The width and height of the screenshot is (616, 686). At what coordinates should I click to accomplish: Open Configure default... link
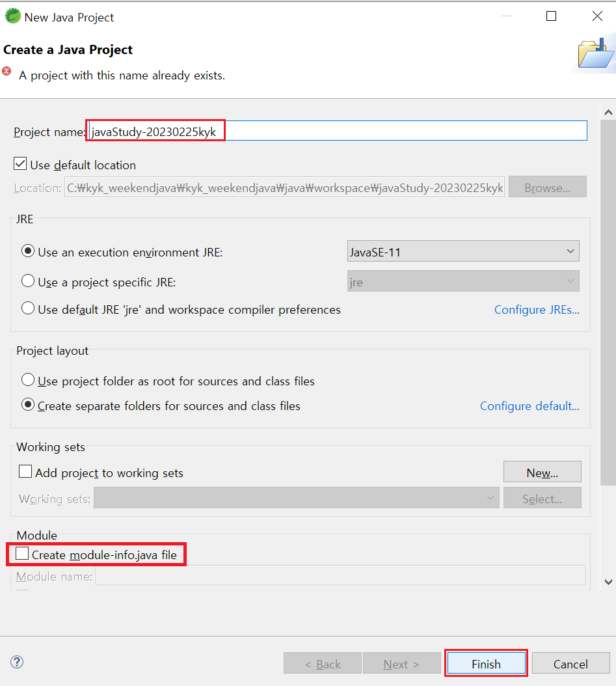530,405
